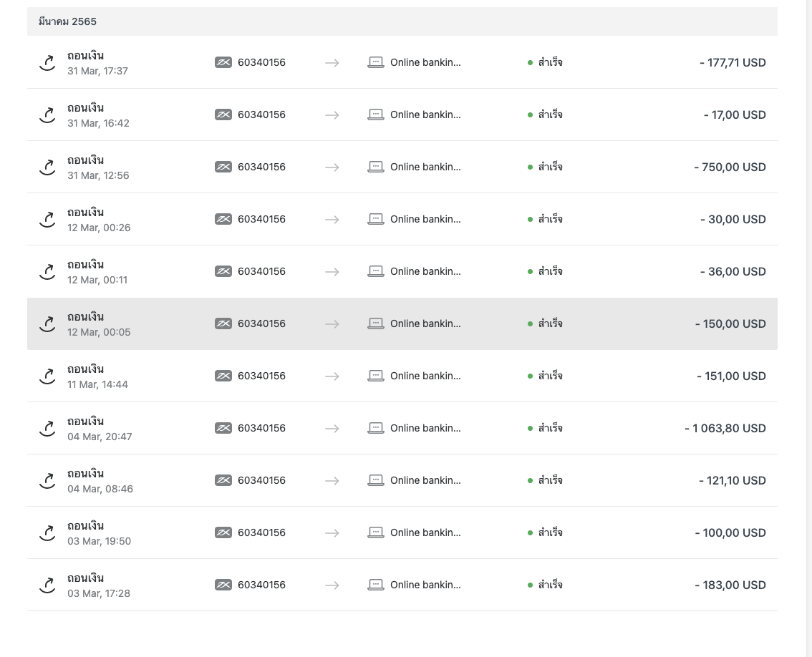This screenshot has width=812, height=657.
Task: Click the 03 Mar, 17:28 withdrawal icon
Action: coord(48,585)
